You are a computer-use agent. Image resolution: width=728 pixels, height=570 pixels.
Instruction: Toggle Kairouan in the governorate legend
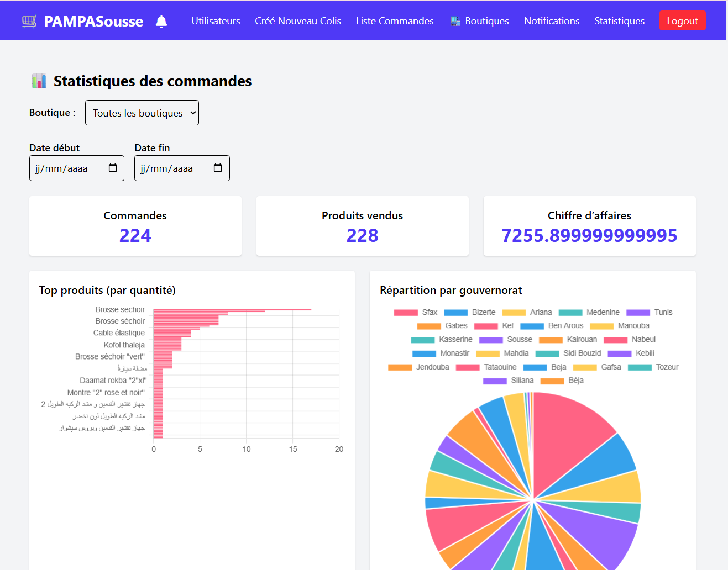pos(568,340)
